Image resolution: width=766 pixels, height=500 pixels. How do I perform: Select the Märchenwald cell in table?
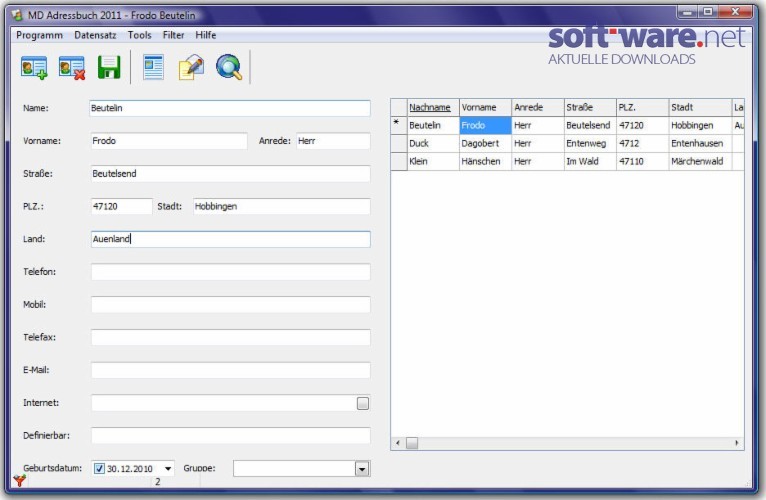click(700, 162)
